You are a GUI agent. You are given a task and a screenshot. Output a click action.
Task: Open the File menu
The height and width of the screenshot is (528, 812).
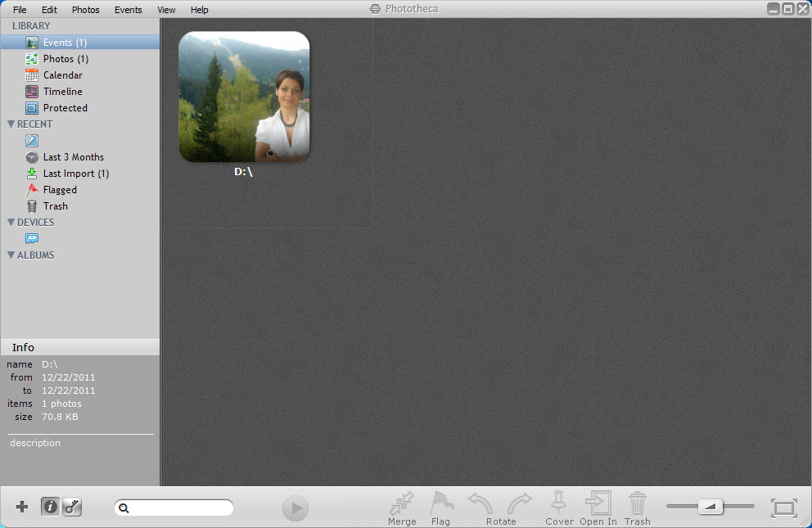click(x=20, y=10)
